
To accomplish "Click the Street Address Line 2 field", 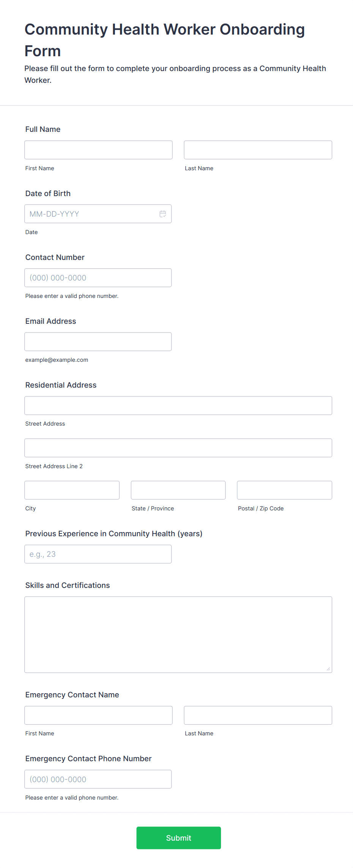I will pos(178,448).
